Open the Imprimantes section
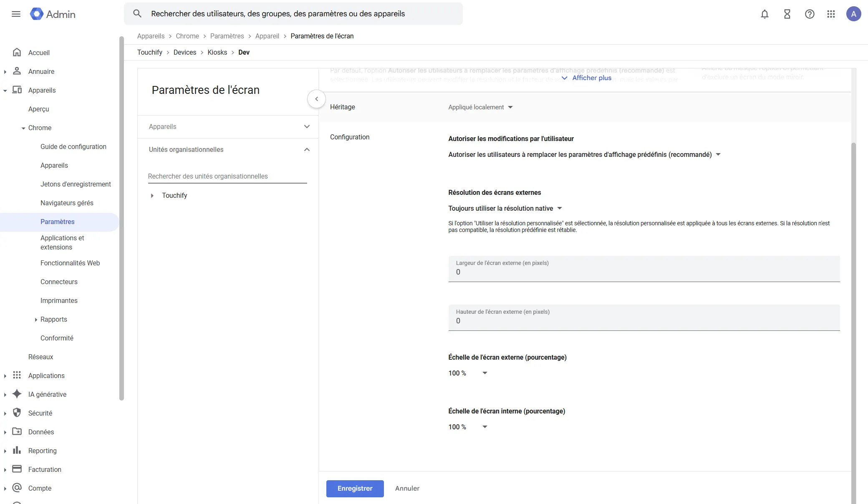The image size is (868, 504). [x=59, y=300]
